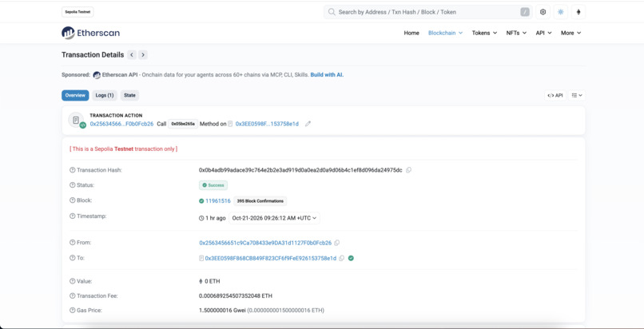The image size is (644, 329).
Task: Open block 11961516 link
Action: (217, 201)
